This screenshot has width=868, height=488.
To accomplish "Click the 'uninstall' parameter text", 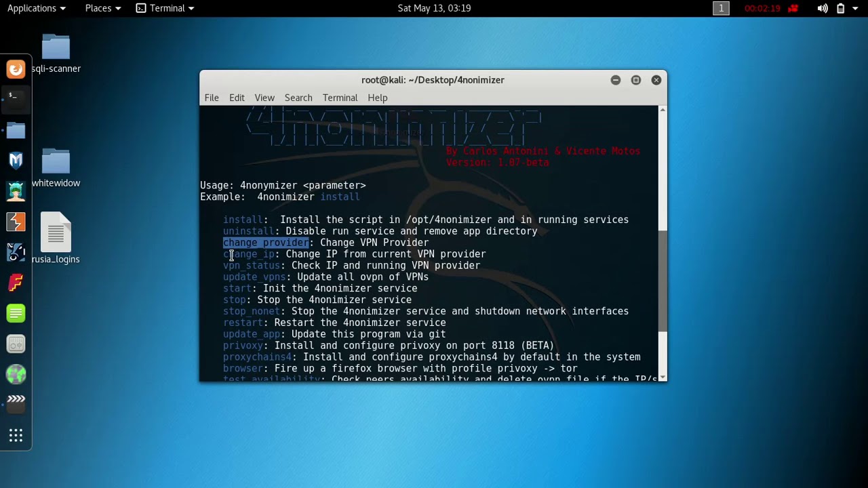I will tap(249, 231).
